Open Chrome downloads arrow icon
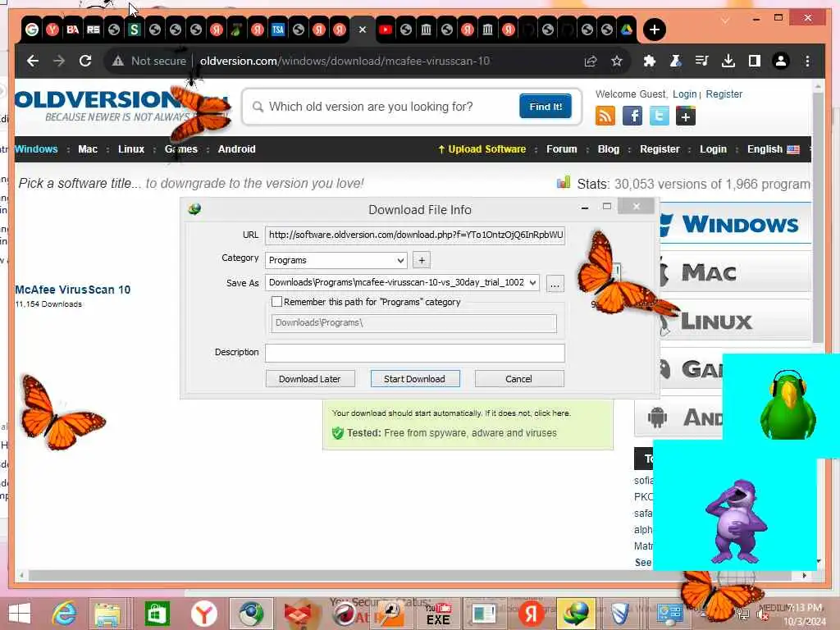 click(728, 61)
